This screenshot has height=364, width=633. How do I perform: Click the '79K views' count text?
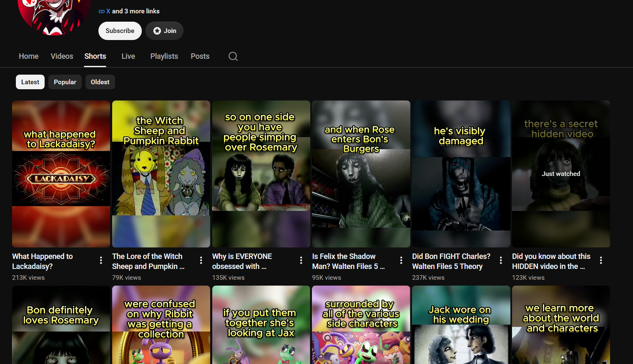(127, 278)
